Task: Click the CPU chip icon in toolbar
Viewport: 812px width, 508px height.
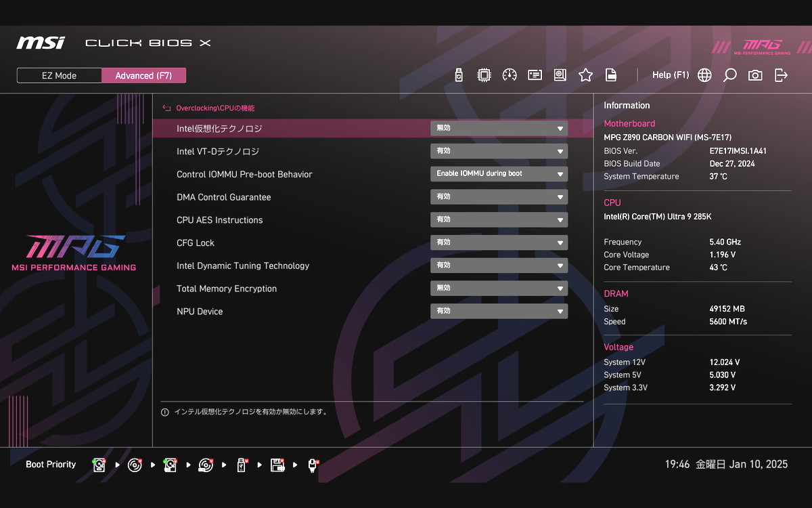Action: [x=484, y=75]
